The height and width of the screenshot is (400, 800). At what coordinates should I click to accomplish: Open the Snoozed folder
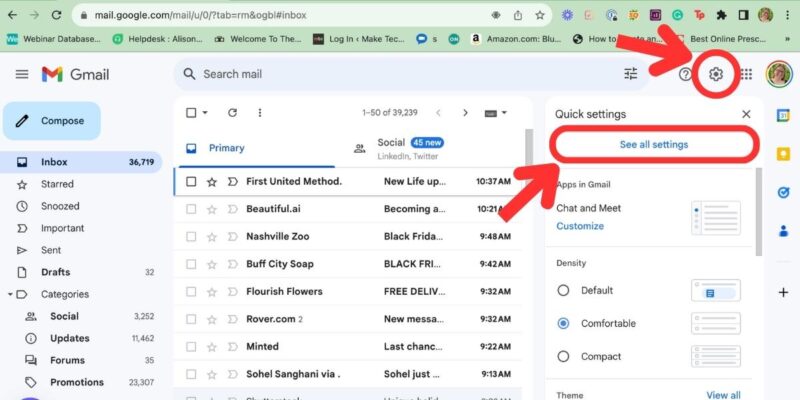coord(82,206)
